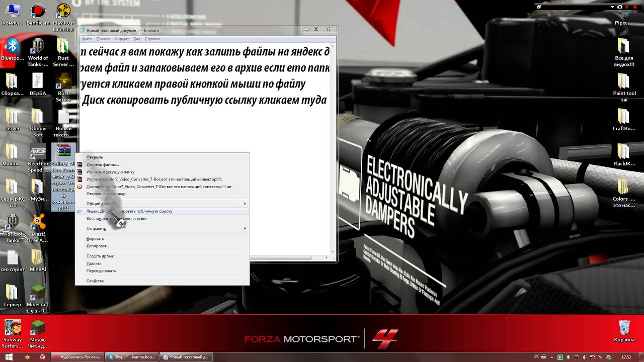Choose Сканировать Color7_Video_Converter .rar entry
The height and width of the screenshot is (362, 644).
162,187
